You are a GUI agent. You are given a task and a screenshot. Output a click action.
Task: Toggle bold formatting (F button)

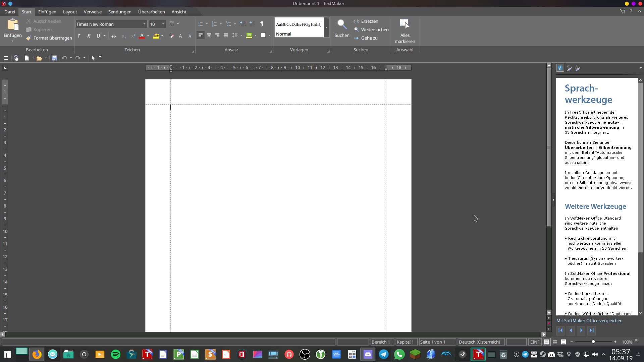[x=79, y=36]
